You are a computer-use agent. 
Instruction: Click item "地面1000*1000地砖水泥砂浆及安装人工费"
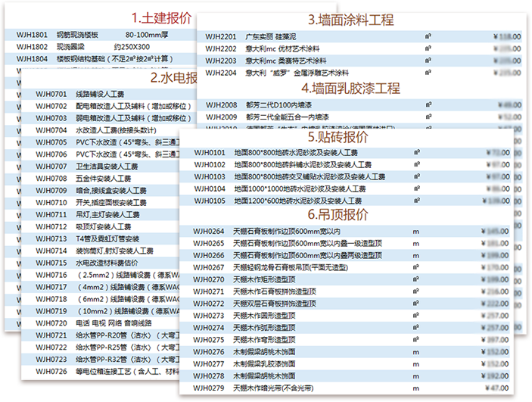300,189
